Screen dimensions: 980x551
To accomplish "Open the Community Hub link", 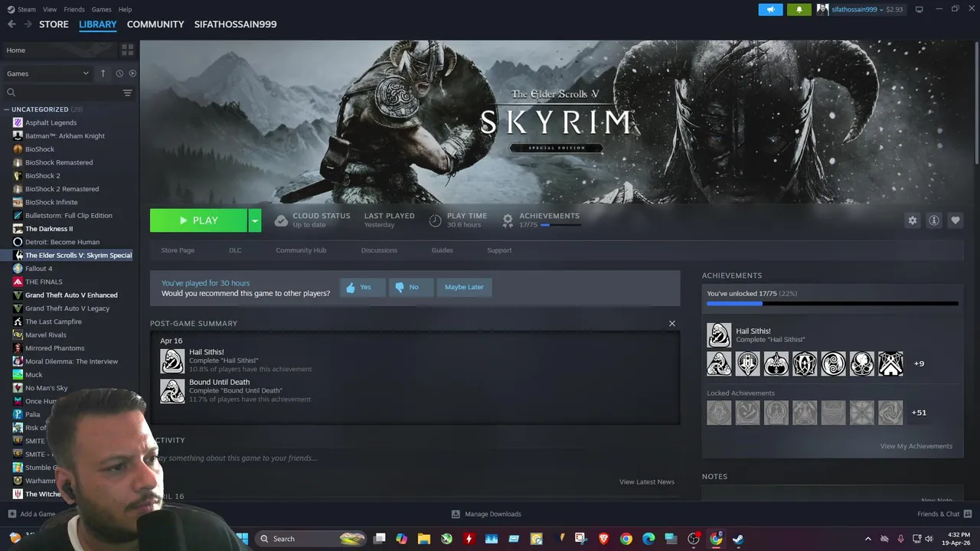I will click(x=301, y=250).
